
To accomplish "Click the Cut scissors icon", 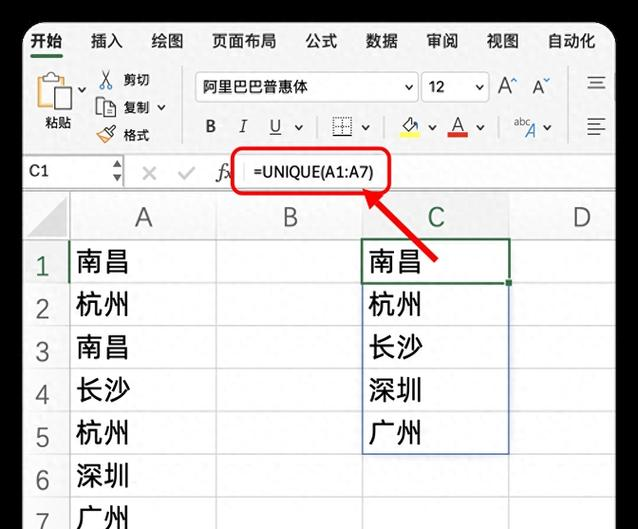I will click(x=106, y=80).
